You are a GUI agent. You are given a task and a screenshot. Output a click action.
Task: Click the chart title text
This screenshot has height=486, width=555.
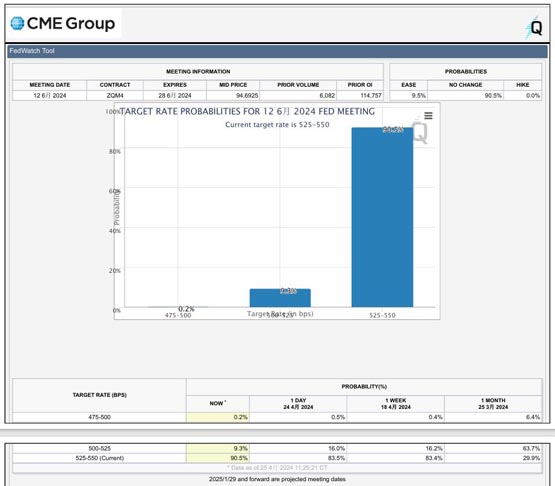247,112
